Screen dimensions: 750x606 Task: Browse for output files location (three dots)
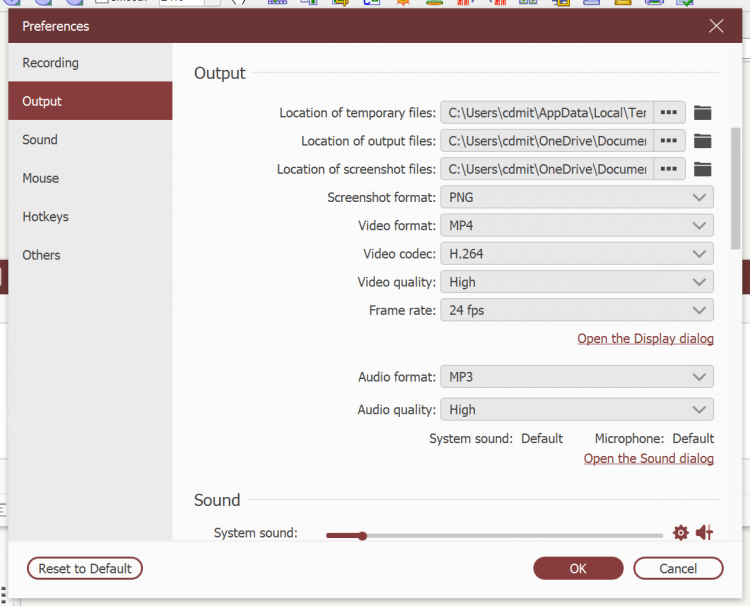coord(670,141)
